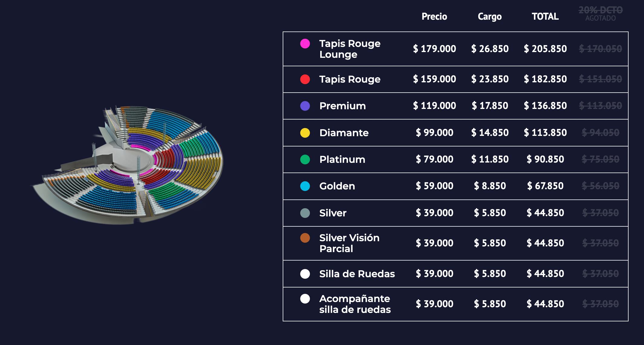The image size is (644, 345).
Task: Select the Premium zone label
Action: click(x=343, y=106)
